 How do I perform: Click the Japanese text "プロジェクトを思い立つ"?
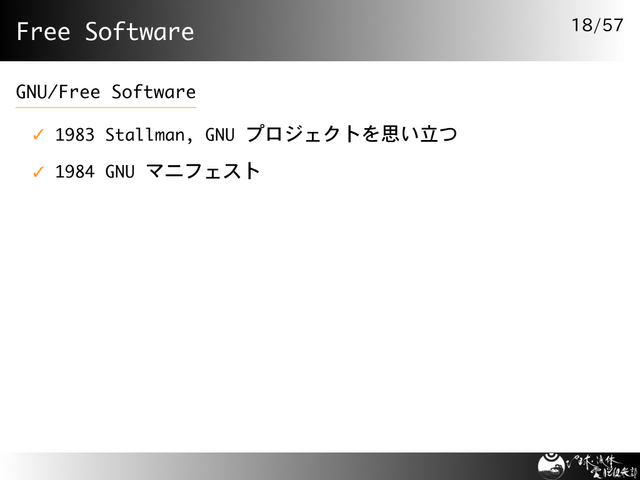point(351,134)
